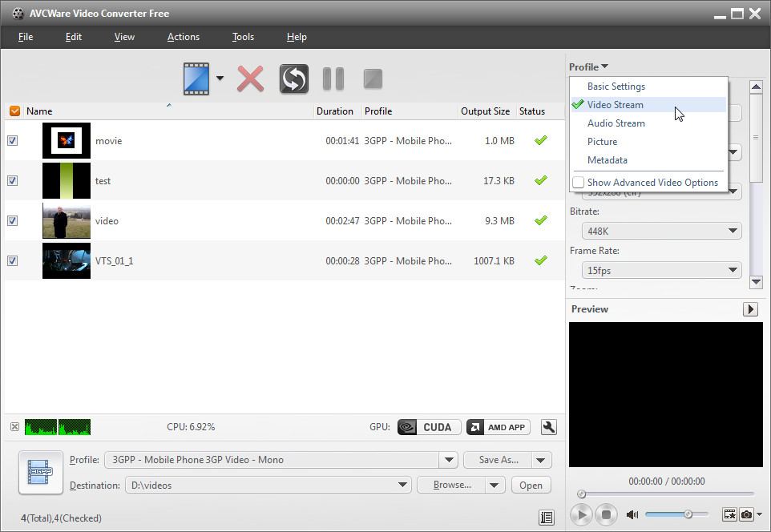Screen dimensions: 771x532
Task: Click the Add File filmstrip icon
Action: [x=196, y=79]
